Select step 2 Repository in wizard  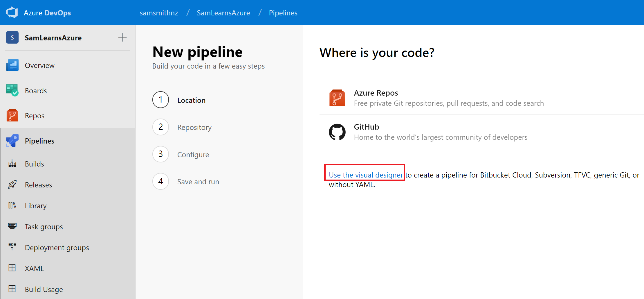(x=194, y=127)
